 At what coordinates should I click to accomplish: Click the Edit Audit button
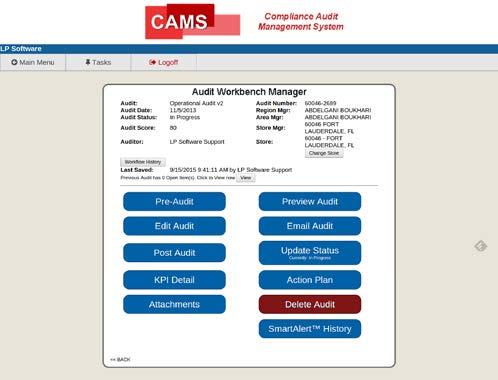pos(174,226)
